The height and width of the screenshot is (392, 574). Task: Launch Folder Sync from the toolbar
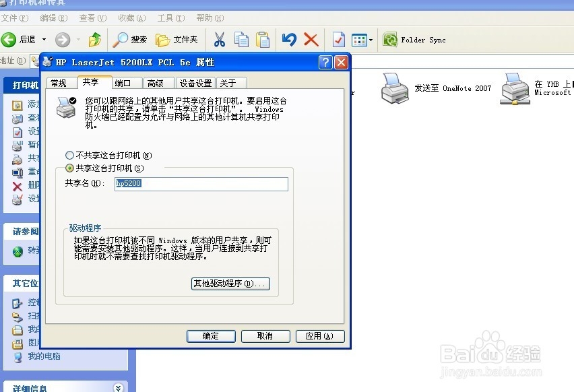tap(414, 40)
